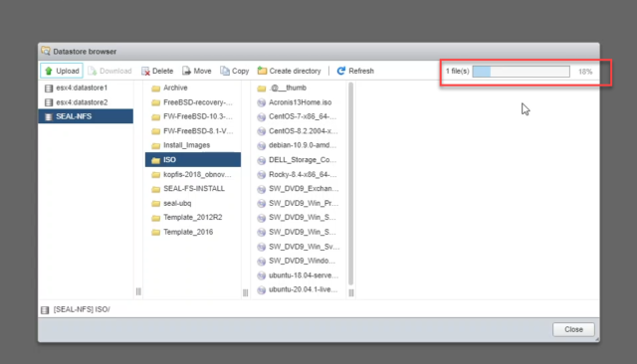
Task: Select the Acronis13Home.iso file
Action: [299, 102]
